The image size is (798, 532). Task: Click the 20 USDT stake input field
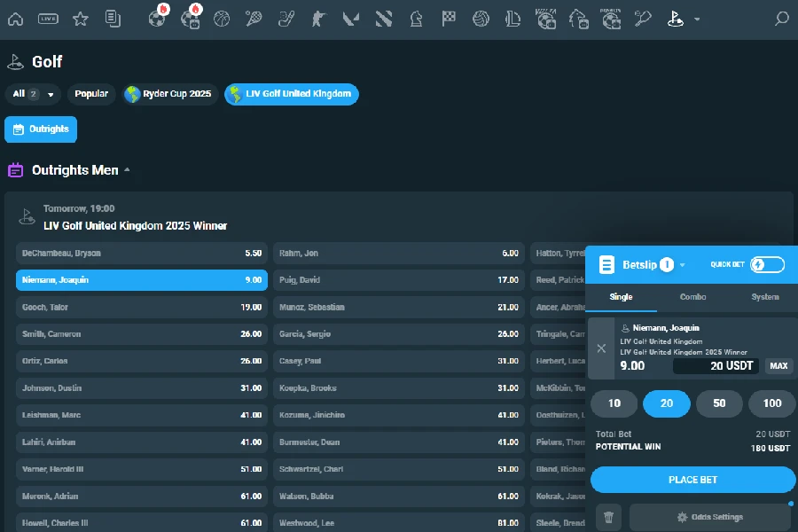[x=716, y=365]
